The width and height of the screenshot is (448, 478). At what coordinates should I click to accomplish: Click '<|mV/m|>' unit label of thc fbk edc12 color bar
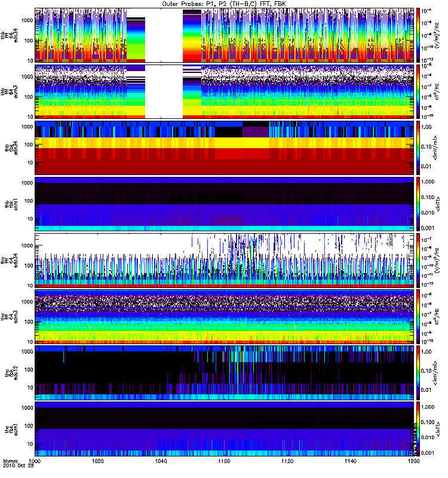click(435, 373)
